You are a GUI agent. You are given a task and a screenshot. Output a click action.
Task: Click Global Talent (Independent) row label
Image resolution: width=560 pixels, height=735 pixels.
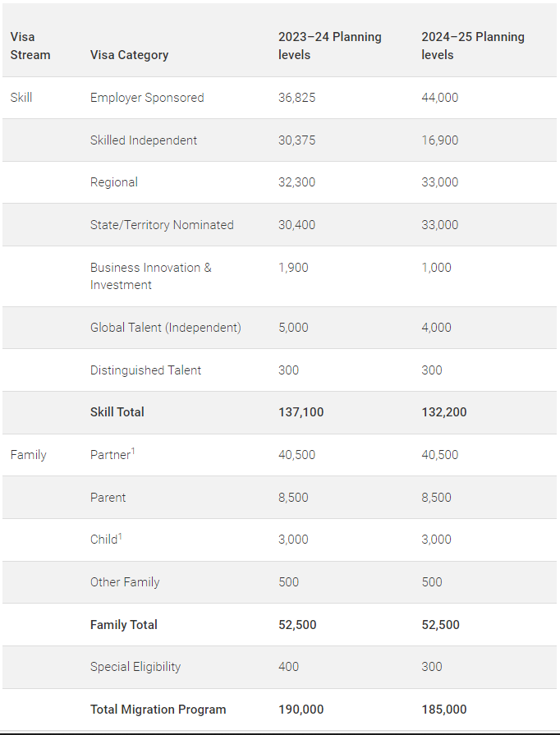point(165,327)
